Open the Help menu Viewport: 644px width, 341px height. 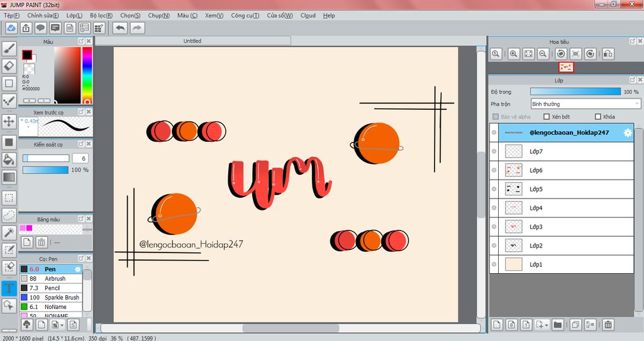coord(329,15)
